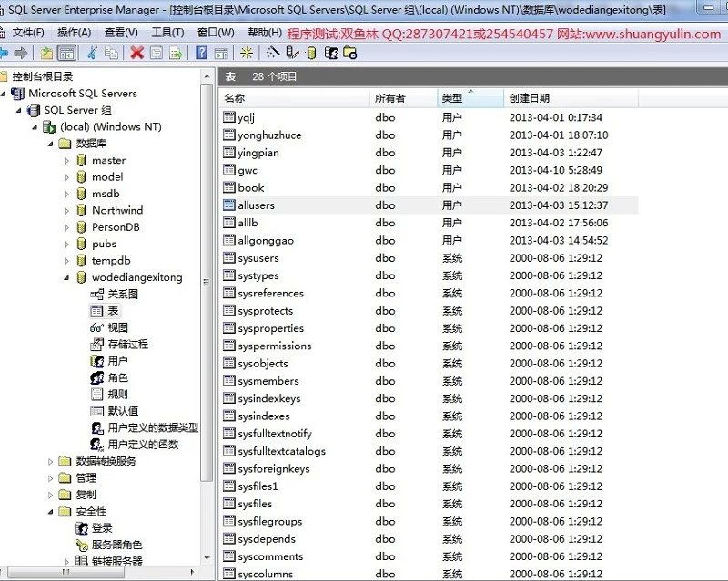Expand the model database node
Image resolution: width=728 pixels, height=581 pixels.
click(x=66, y=177)
